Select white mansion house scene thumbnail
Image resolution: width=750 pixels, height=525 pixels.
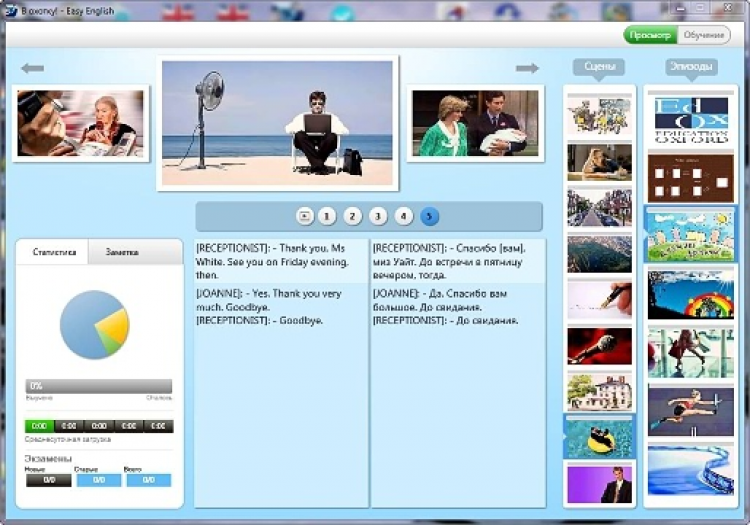click(599, 392)
